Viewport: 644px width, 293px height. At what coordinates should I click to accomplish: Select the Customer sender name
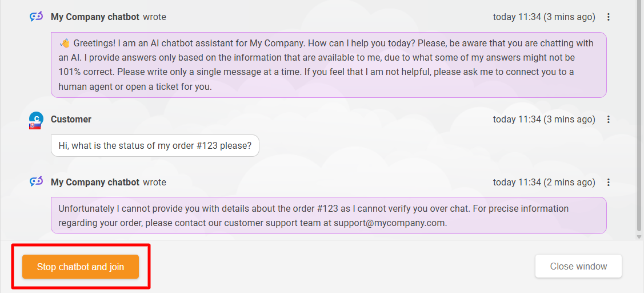(x=71, y=120)
